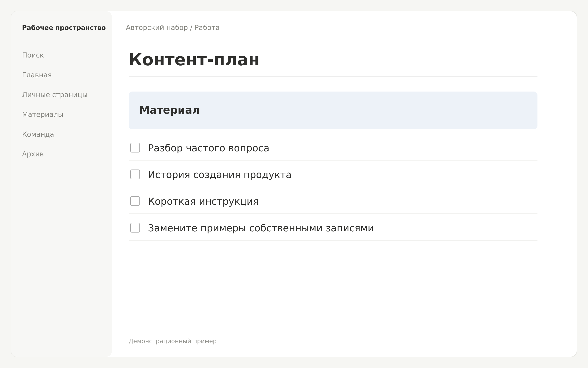Viewport: 588px width, 368px height.
Task: Select the text 'Короткая инструкция'
Action: [x=203, y=201]
